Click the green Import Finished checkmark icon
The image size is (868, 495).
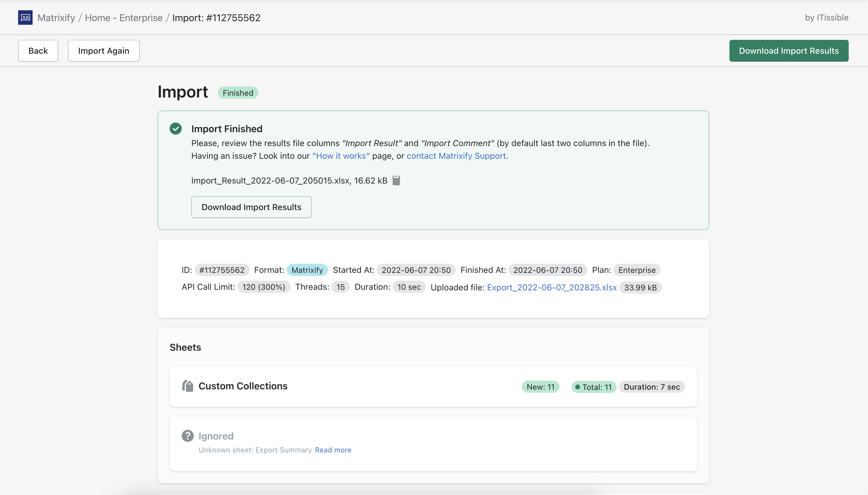coord(176,129)
